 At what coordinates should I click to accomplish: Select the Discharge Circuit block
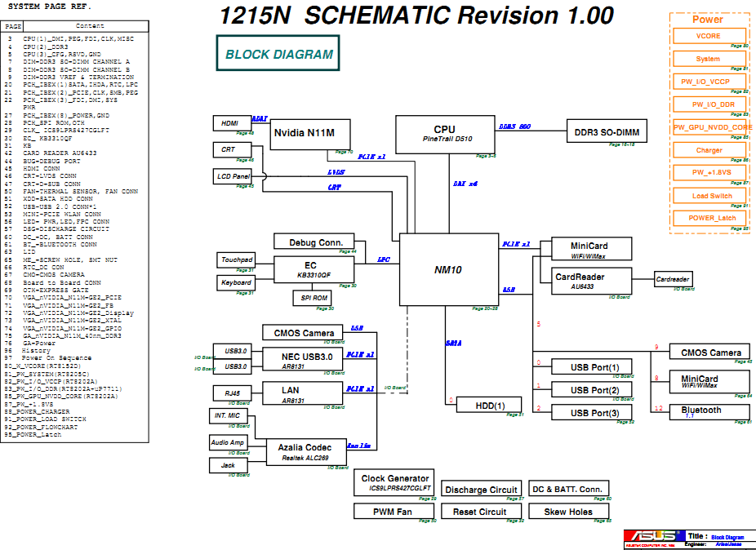tap(481, 490)
